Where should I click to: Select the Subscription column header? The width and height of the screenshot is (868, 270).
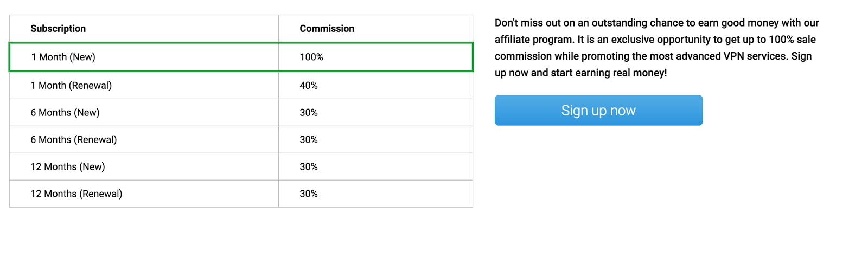[x=58, y=29]
